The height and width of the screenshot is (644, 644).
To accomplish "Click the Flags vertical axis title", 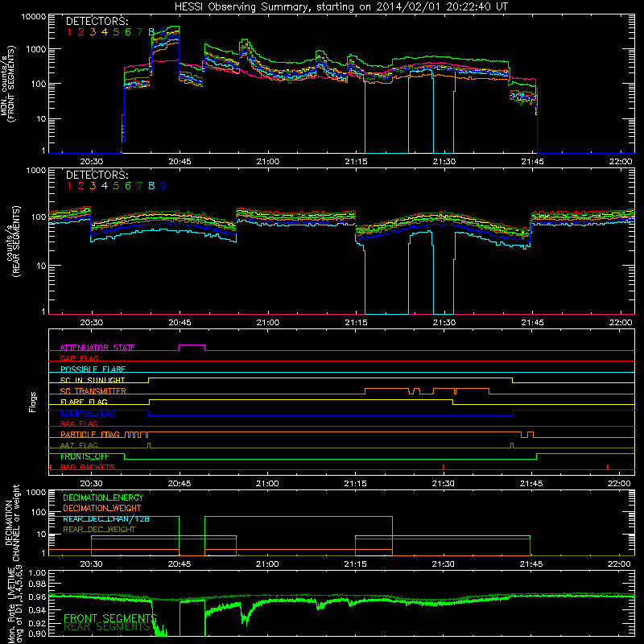I will (33, 402).
